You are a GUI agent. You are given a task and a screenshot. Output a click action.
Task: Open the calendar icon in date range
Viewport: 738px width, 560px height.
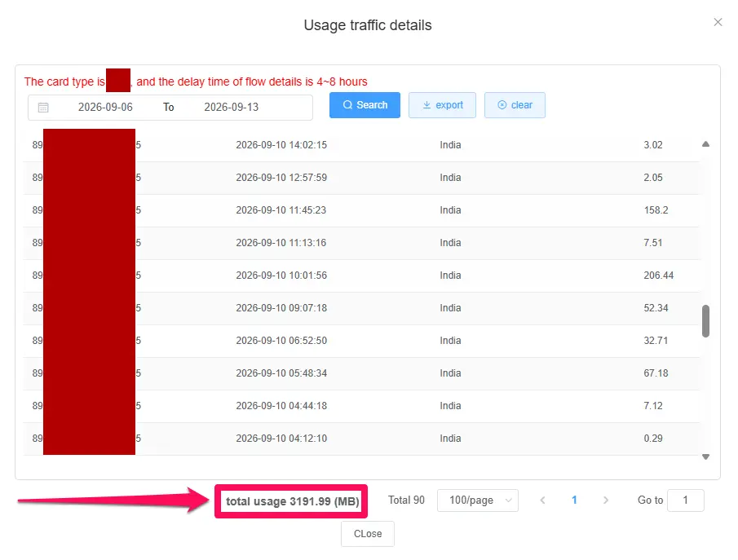43,108
